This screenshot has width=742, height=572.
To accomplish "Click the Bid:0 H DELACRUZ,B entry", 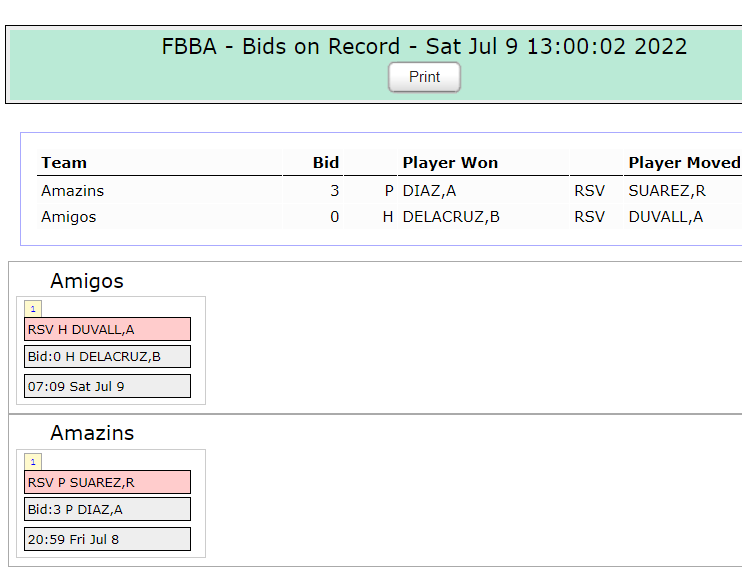I will click(107, 356).
